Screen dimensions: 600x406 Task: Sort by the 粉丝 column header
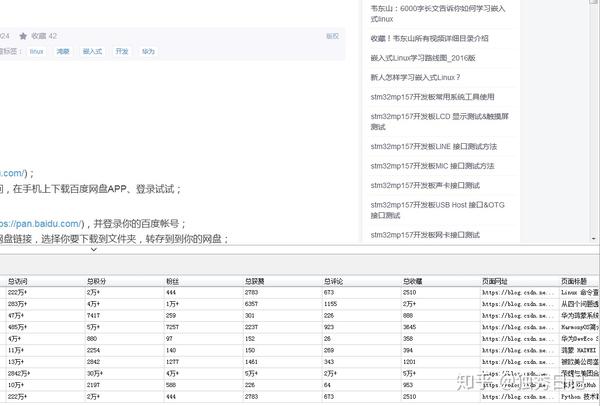204,281
